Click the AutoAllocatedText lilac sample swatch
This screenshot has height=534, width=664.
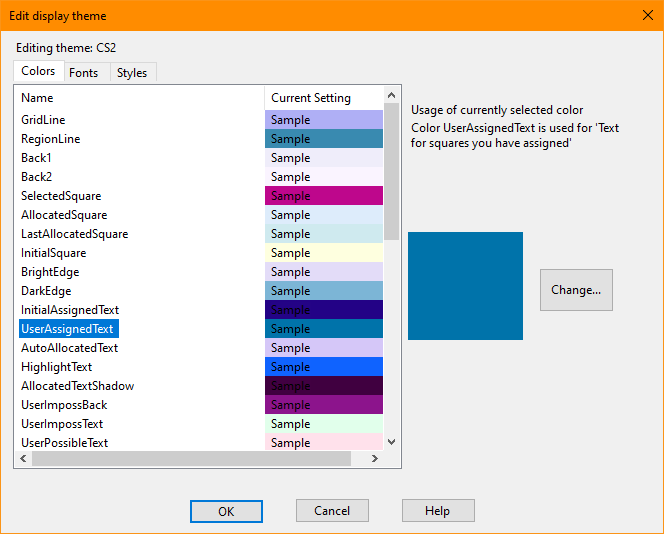pyautogui.click(x=324, y=348)
